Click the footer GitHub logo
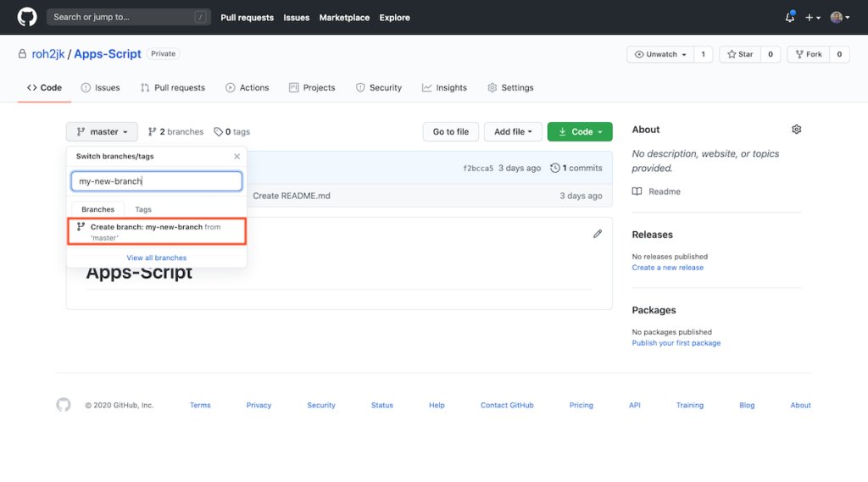Viewport: 868px width, 482px height. (x=64, y=405)
